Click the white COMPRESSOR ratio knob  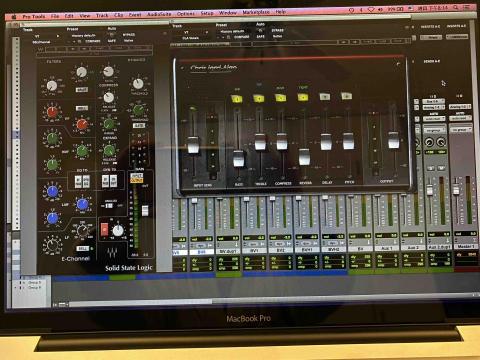pyautogui.click(x=108, y=71)
